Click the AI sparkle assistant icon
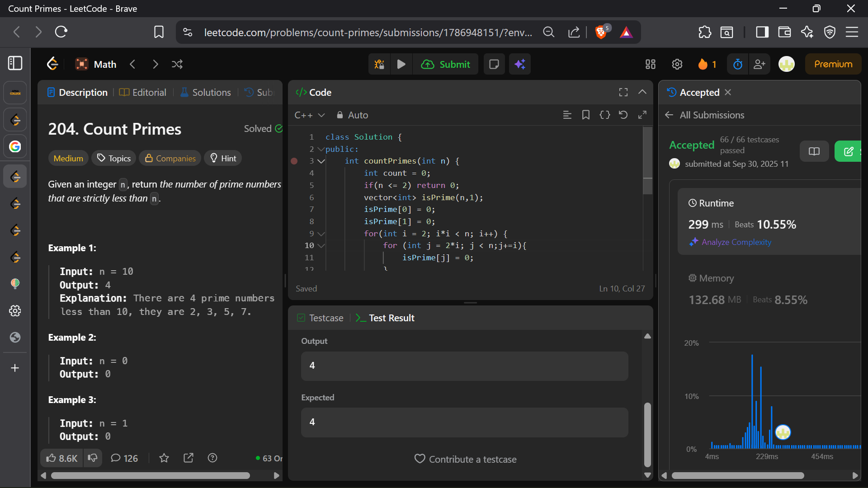 tap(520, 64)
